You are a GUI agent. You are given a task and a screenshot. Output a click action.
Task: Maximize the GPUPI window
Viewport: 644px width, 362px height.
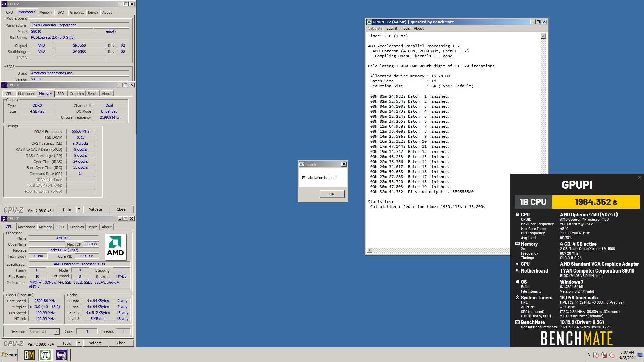click(538, 22)
